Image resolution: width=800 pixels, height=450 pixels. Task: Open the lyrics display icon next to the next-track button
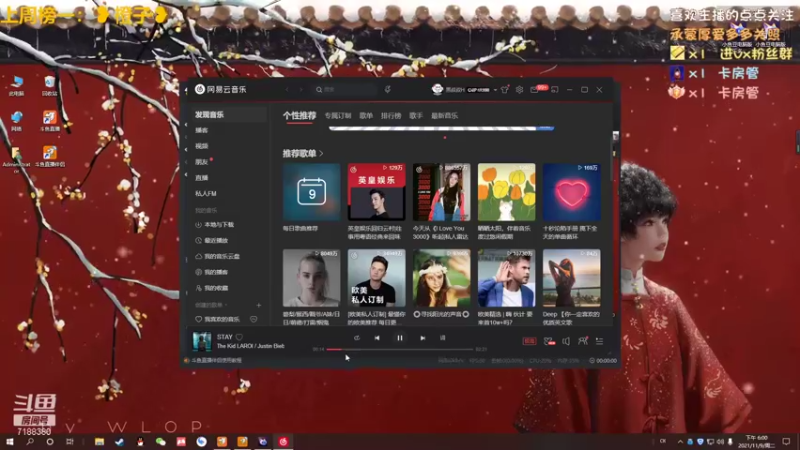tap(442, 338)
